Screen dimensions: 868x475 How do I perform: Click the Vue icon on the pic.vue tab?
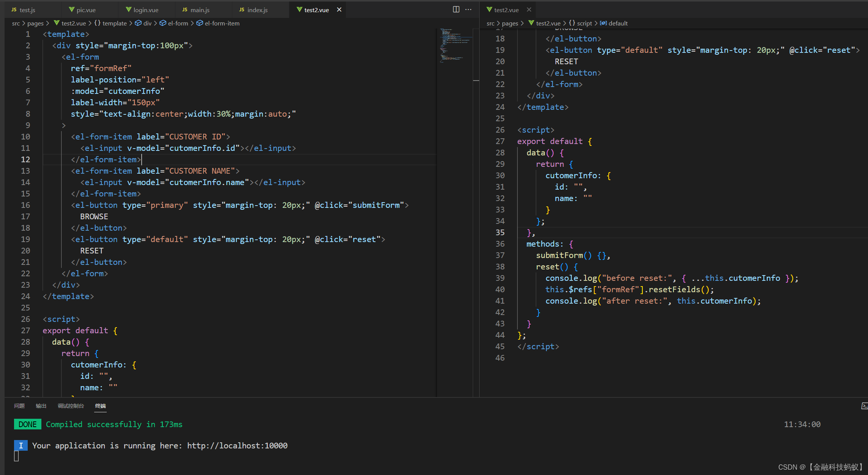71,9
